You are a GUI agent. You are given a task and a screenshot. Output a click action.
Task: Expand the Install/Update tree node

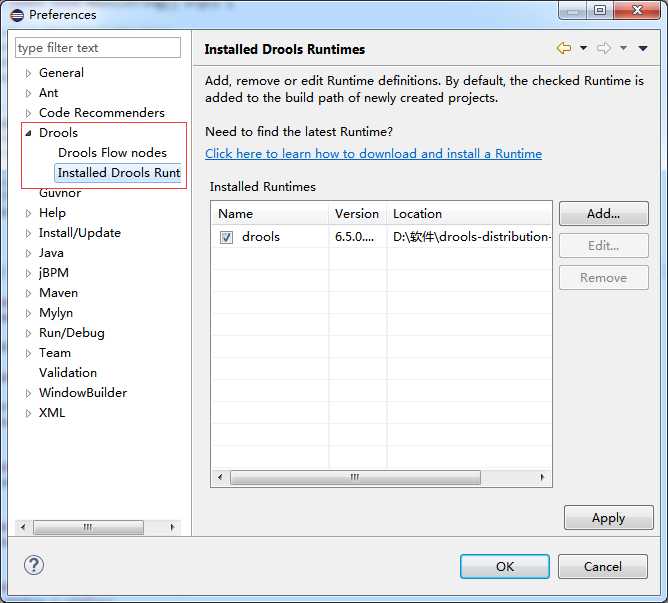coord(28,233)
